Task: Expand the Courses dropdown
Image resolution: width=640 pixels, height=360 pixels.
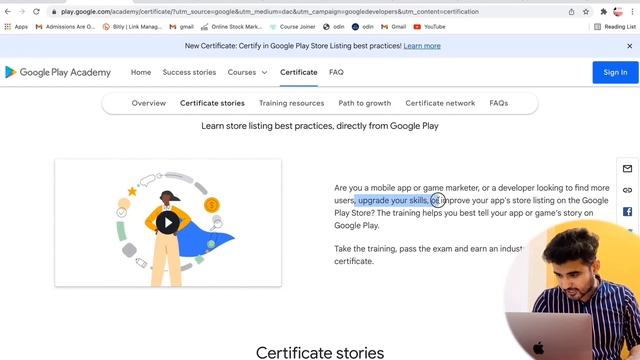Action: (247, 72)
